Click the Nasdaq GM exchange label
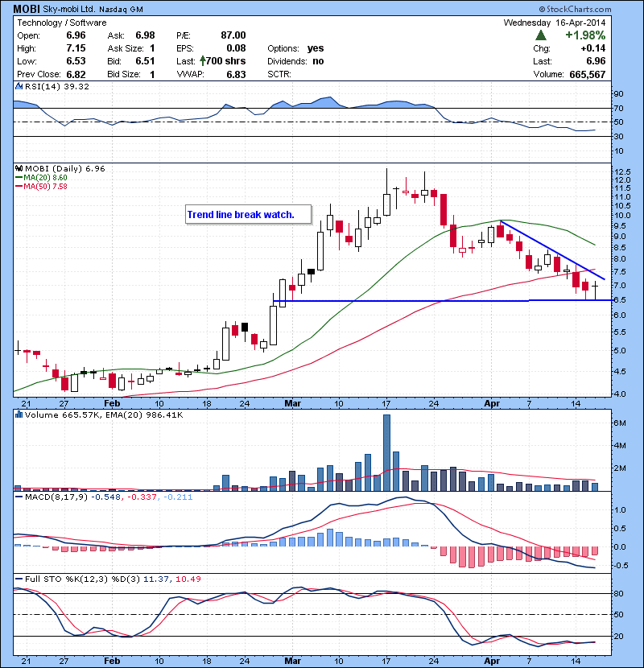 [121, 10]
